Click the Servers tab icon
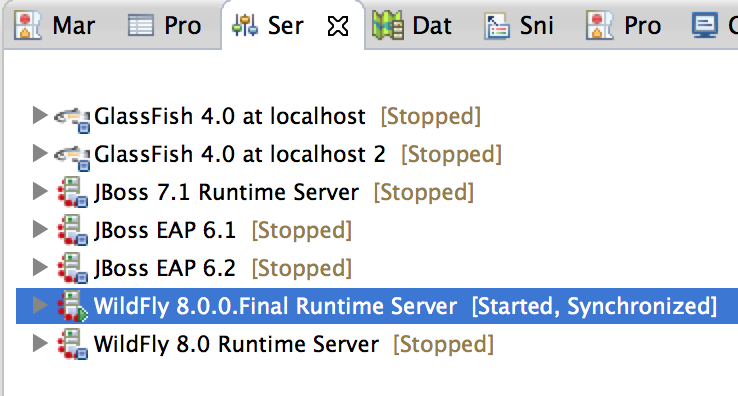 coord(245,25)
